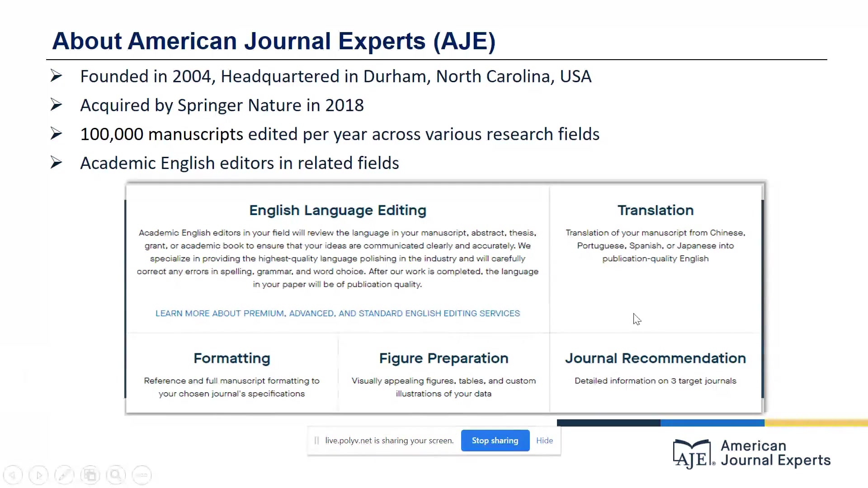
Task: Click the AJE book logo
Action: click(693, 454)
